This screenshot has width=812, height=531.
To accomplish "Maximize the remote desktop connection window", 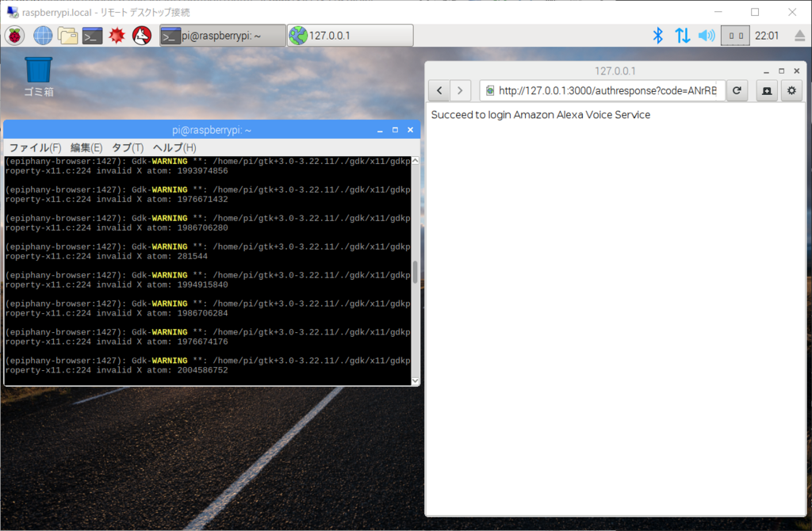I will tap(755, 12).
